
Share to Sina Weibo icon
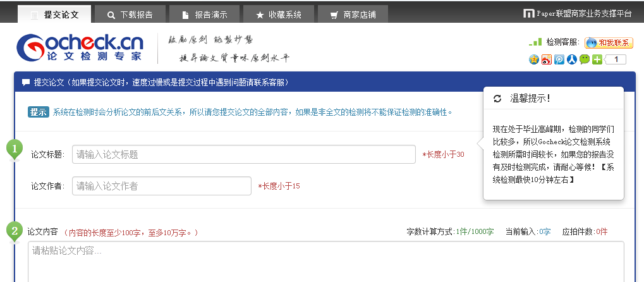click(x=546, y=59)
